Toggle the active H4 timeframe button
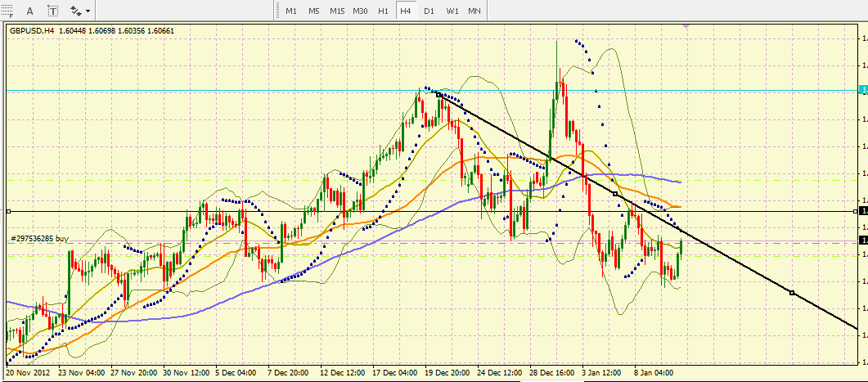This screenshot has height=382, width=868. tap(406, 11)
